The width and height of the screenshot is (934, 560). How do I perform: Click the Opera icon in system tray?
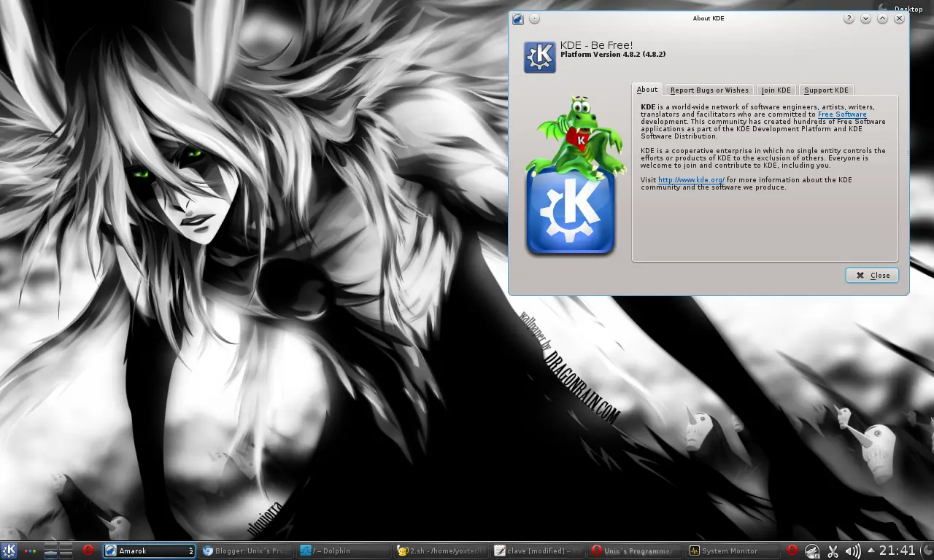click(x=792, y=551)
